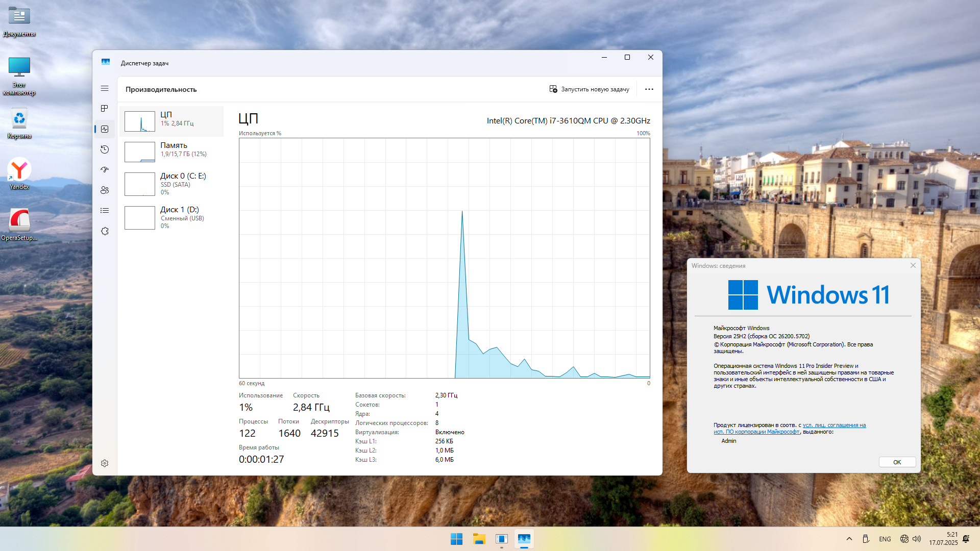The image size is (980, 551).
Task: Click Запустить новую задачу button
Action: click(589, 89)
